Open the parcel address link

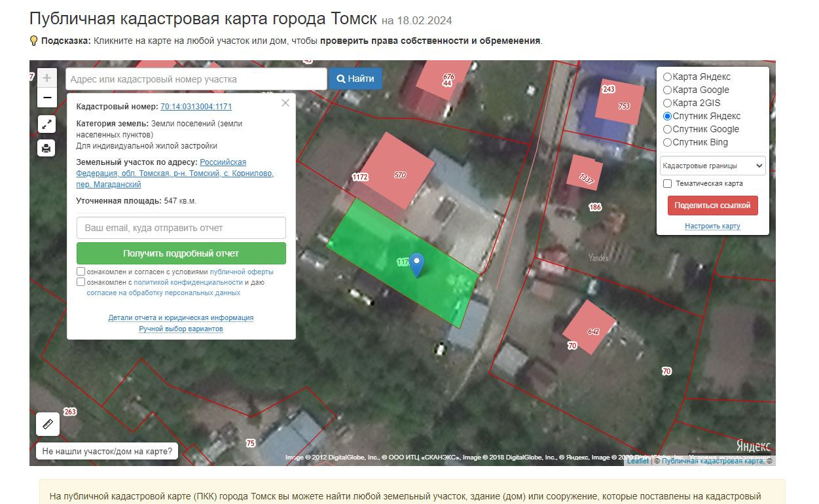click(x=175, y=173)
